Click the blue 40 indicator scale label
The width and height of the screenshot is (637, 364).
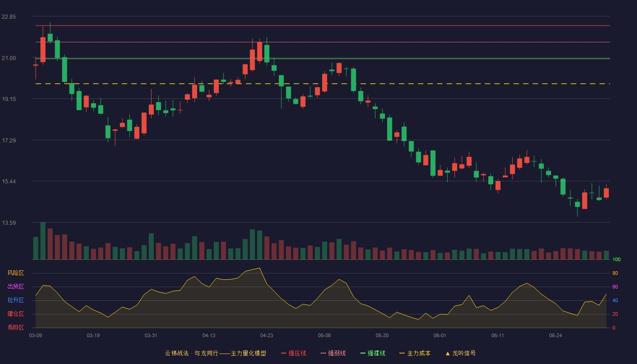(615, 300)
